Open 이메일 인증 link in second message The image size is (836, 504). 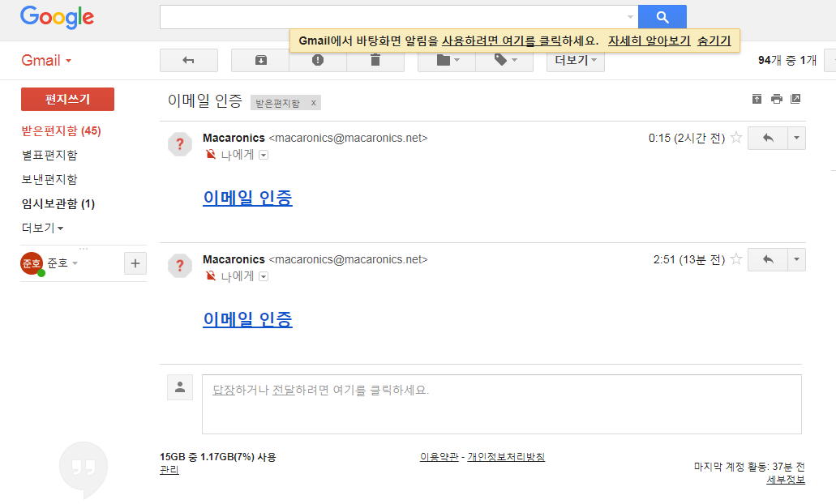pyautogui.click(x=247, y=319)
